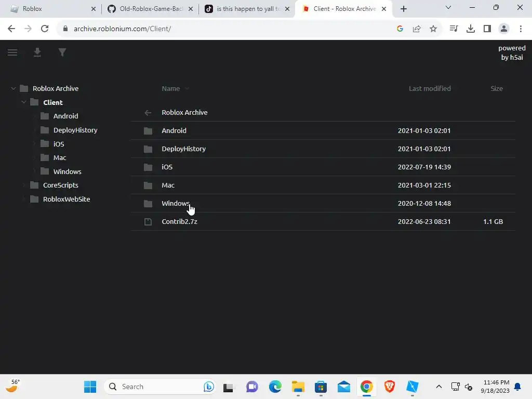
Task: Open the media controls icon
Action: pos(454,29)
